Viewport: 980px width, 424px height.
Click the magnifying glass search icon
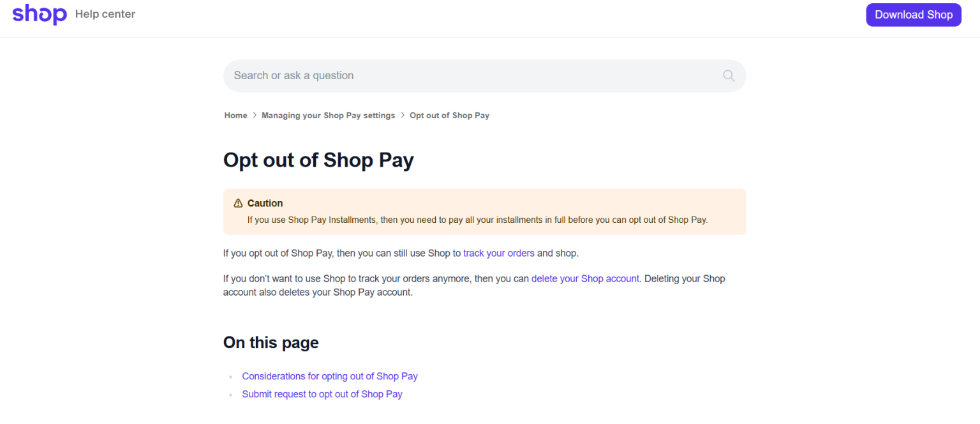click(728, 75)
